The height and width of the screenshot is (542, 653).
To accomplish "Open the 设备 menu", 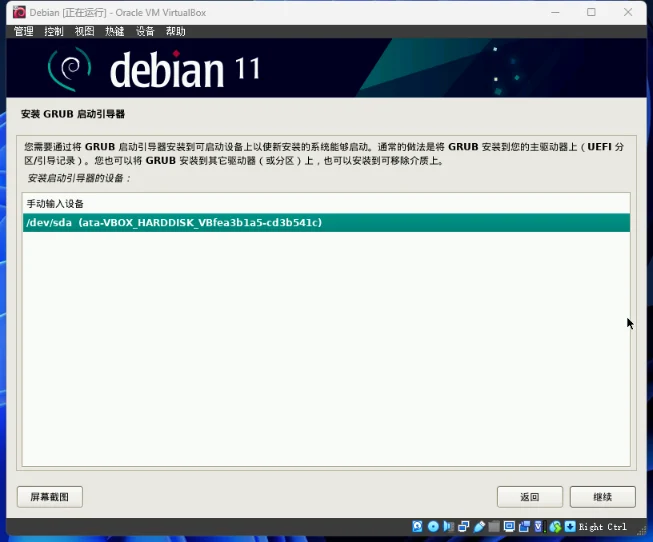I will coord(145,31).
